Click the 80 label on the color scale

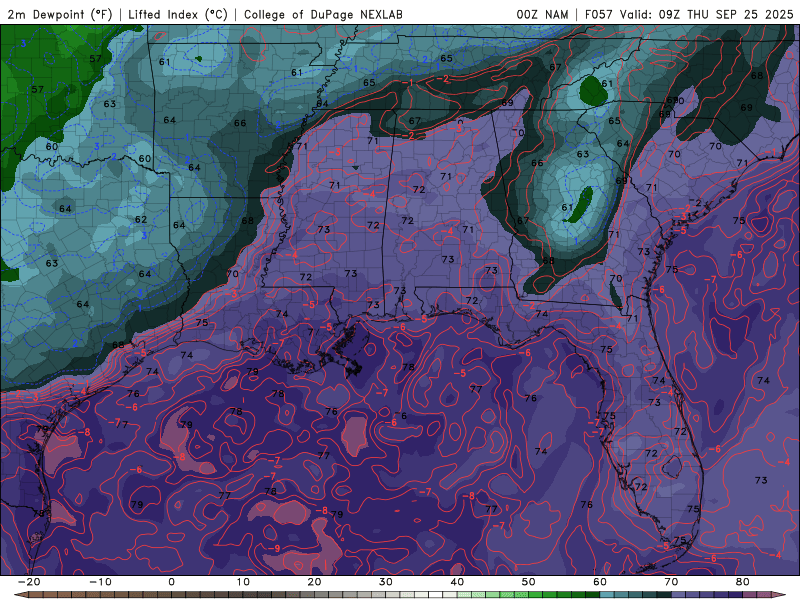(743, 582)
